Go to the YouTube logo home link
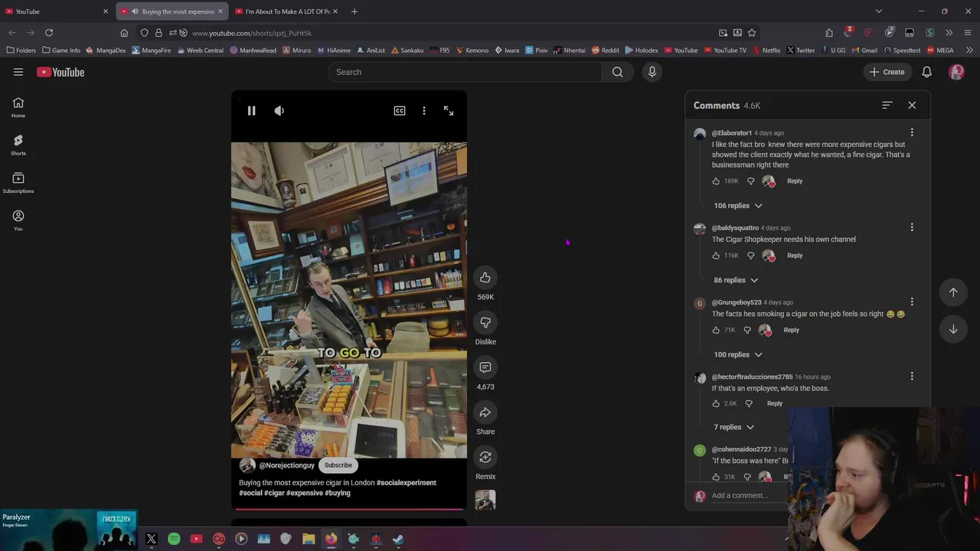 [60, 72]
